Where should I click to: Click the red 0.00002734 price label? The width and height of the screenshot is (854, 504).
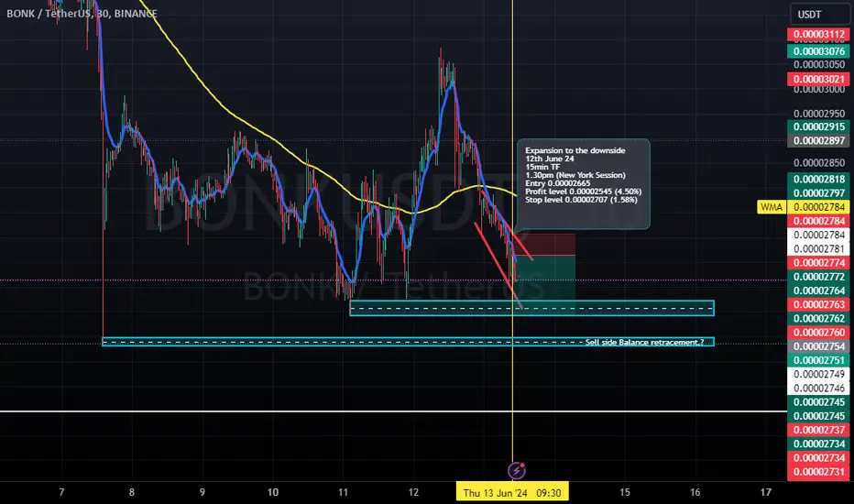818,457
